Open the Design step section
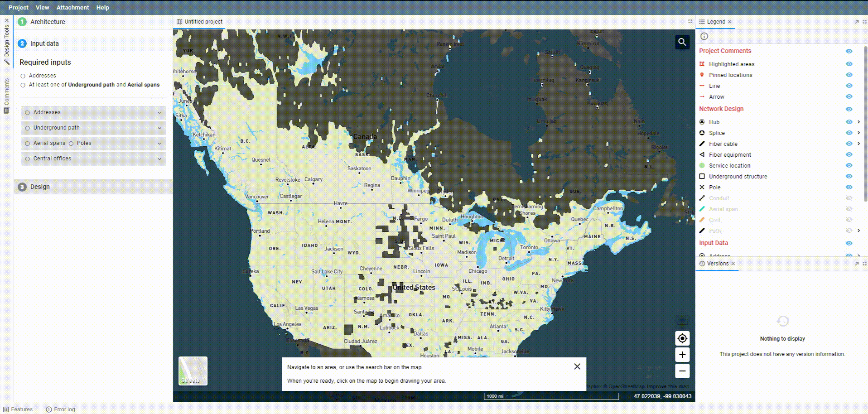Viewport: 868px width, 414px height. click(93, 187)
